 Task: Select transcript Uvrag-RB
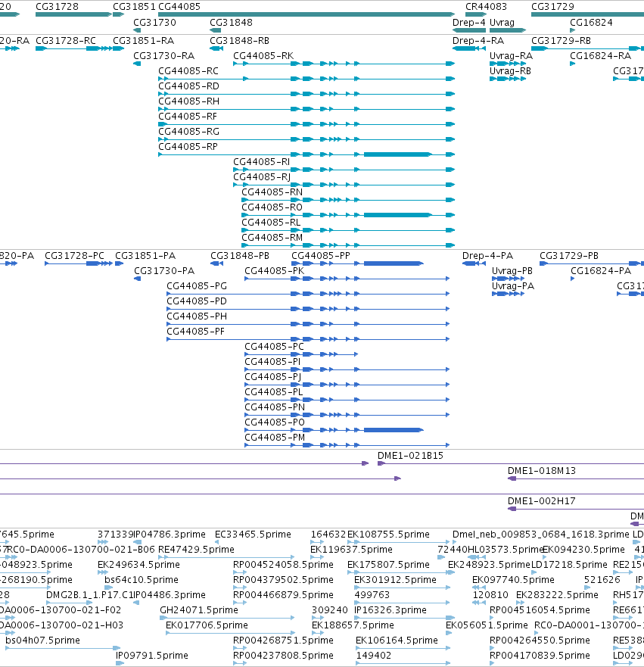coord(510,71)
